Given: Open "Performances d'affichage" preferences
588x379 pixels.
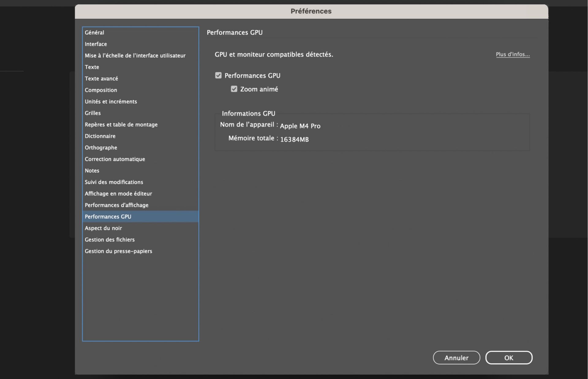Looking at the screenshot, I should 117,205.
